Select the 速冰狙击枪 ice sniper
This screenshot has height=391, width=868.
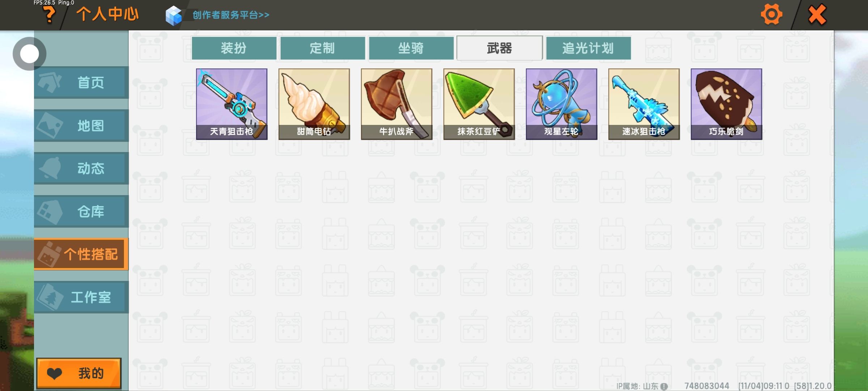(644, 104)
